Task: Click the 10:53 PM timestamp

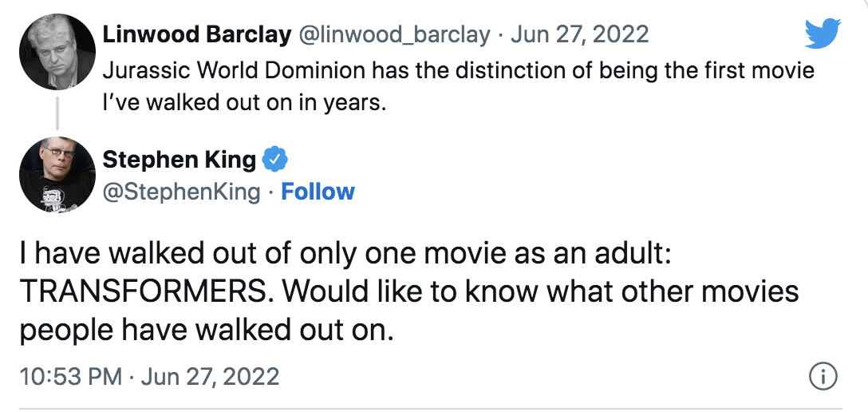Action: (70, 376)
